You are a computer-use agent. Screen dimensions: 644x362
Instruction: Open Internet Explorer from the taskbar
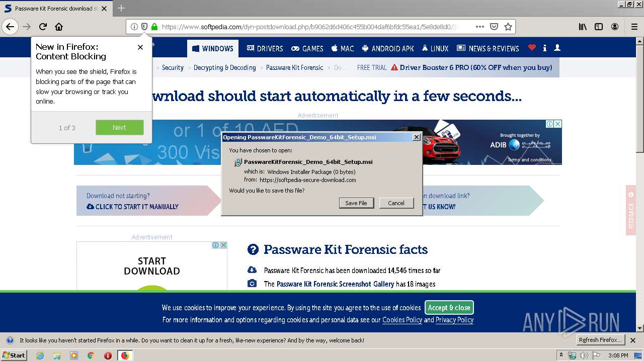(40, 355)
